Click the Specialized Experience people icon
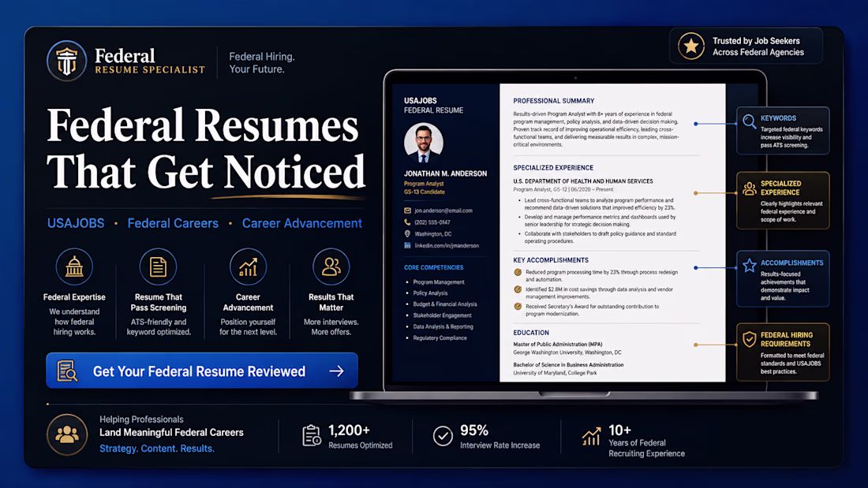The width and height of the screenshot is (868, 488). click(x=750, y=188)
